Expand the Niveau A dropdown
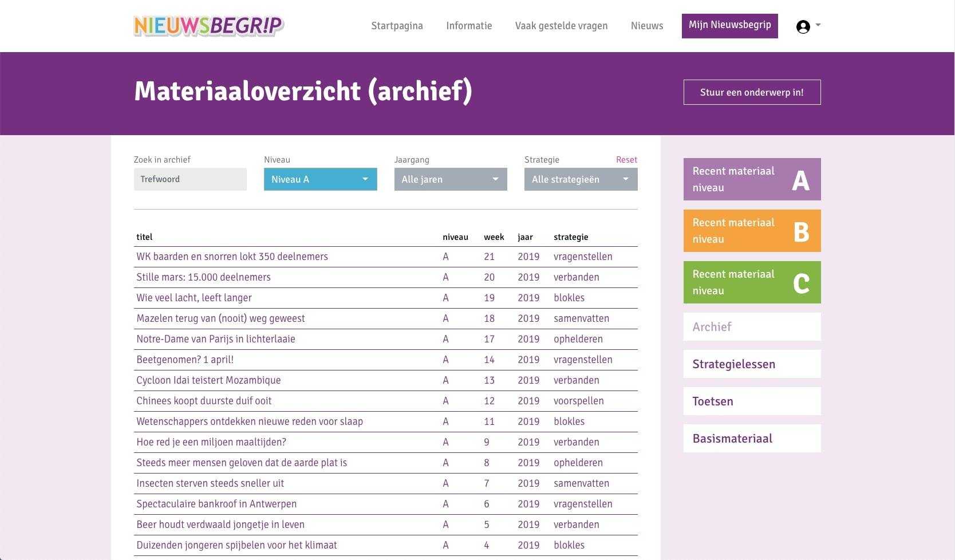The width and height of the screenshot is (955, 560). 320,179
